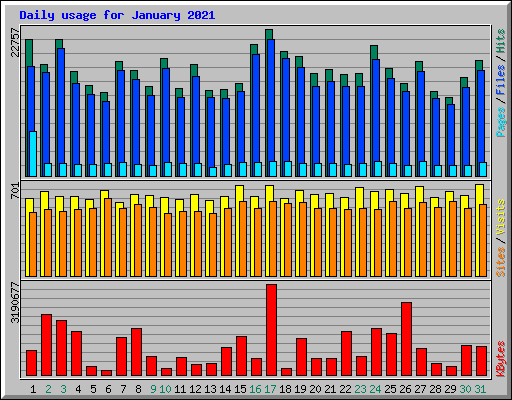This screenshot has width=512, height=400.
Task: Click the red KBytes bar for day 26
Action: pyautogui.click(x=406, y=339)
